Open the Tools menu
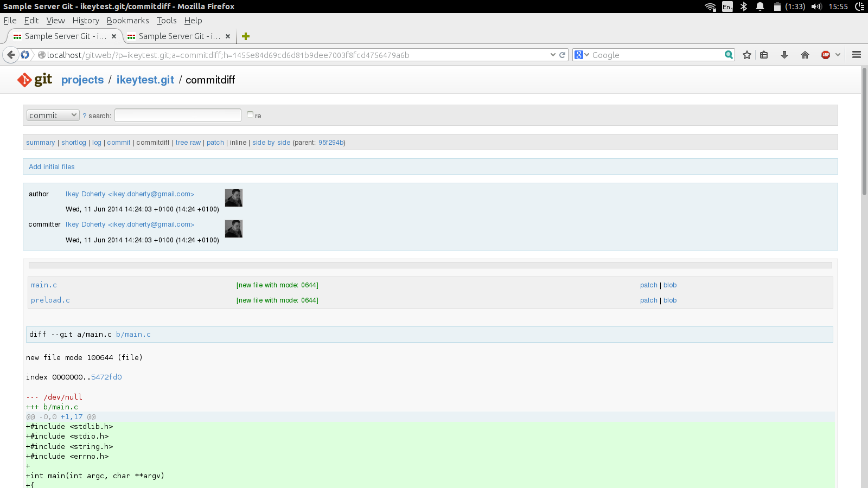 (x=167, y=21)
